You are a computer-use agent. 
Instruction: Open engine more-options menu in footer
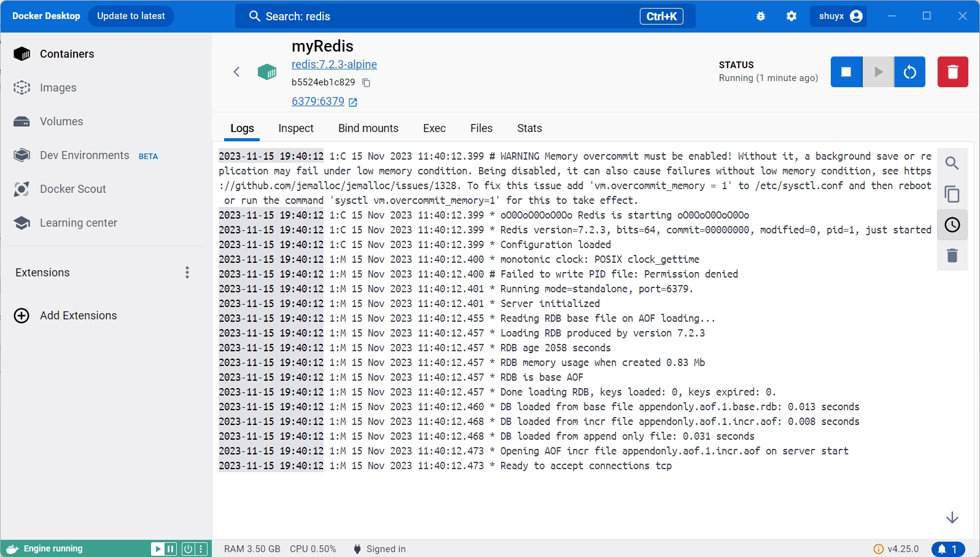[x=201, y=549]
